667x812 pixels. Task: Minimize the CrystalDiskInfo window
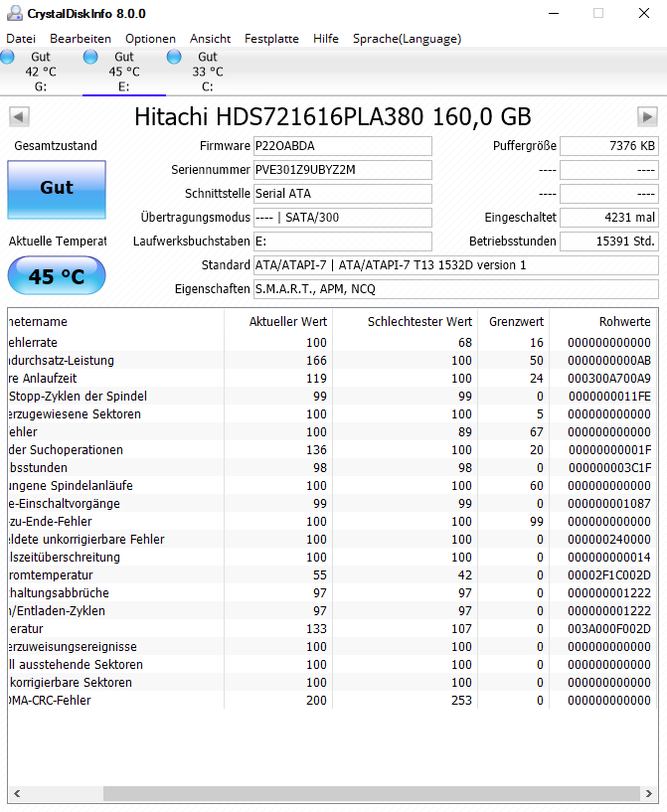pyautogui.click(x=554, y=13)
